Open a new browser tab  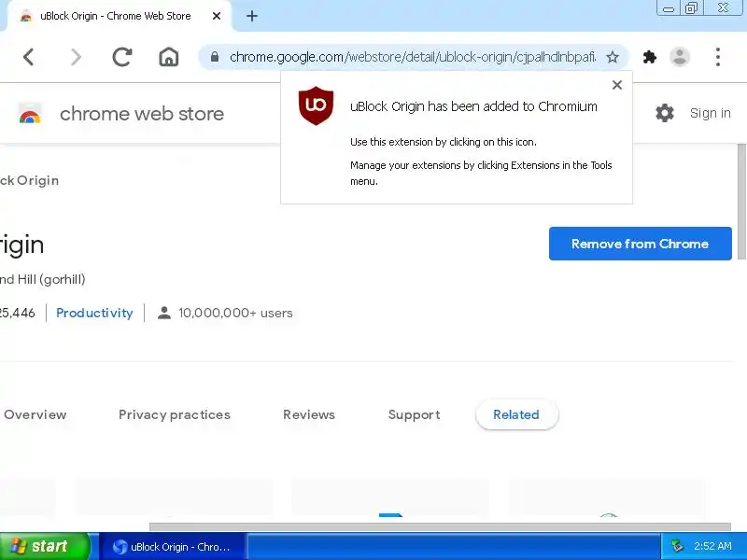252,16
